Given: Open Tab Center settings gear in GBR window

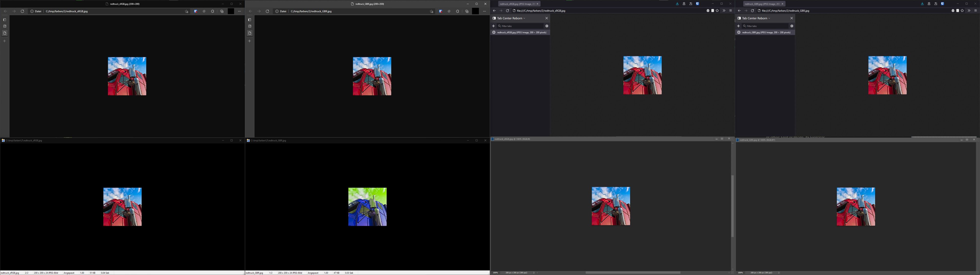Looking at the screenshot, I should click(x=792, y=26).
